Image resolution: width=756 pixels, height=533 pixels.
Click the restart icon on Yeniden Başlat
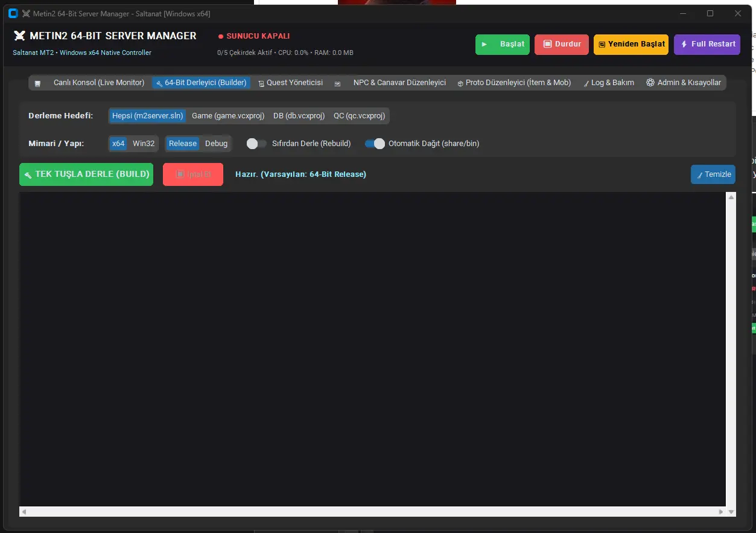[x=602, y=45]
